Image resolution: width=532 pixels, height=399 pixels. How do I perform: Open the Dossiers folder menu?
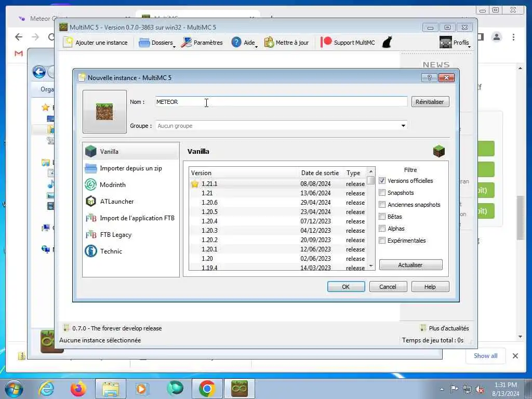pyautogui.click(x=157, y=43)
